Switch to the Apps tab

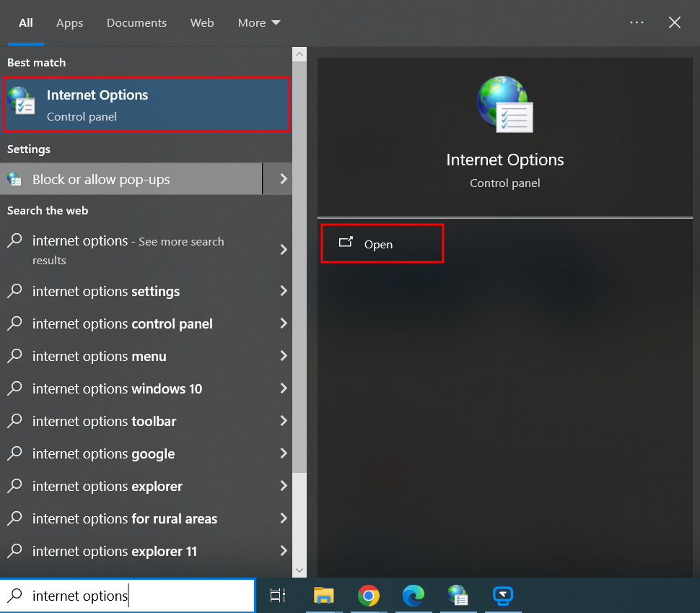tap(70, 23)
